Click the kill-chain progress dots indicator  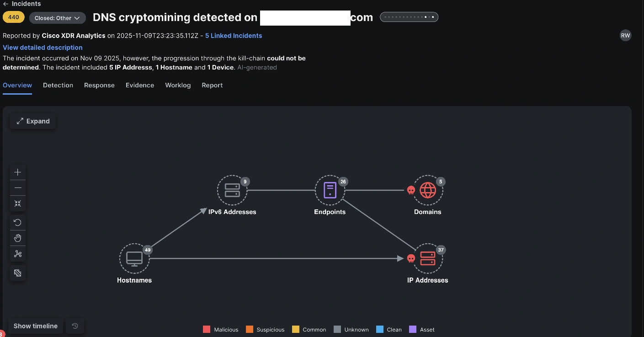(x=409, y=17)
